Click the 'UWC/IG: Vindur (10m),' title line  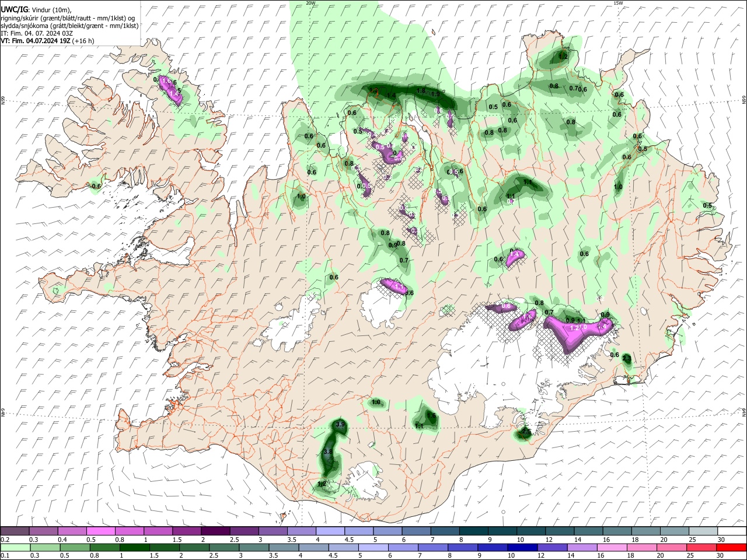(x=36, y=10)
